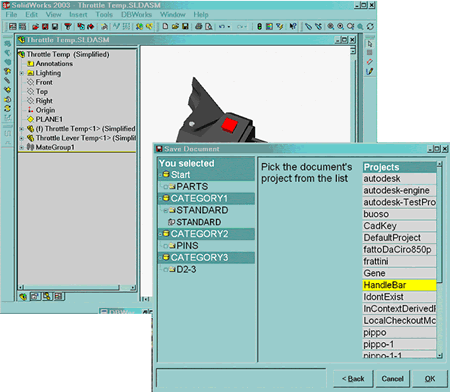Select the autodesk-engine project
Image resolution: width=450 pixels, height=392 pixels.
tap(399, 191)
